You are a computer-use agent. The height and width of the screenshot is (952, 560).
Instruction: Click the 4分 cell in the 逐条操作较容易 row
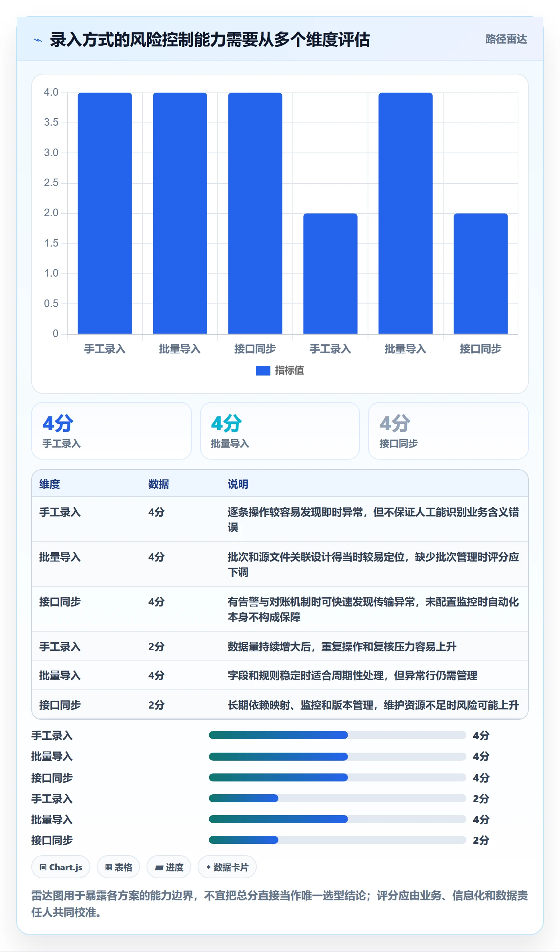tap(156, 512)
